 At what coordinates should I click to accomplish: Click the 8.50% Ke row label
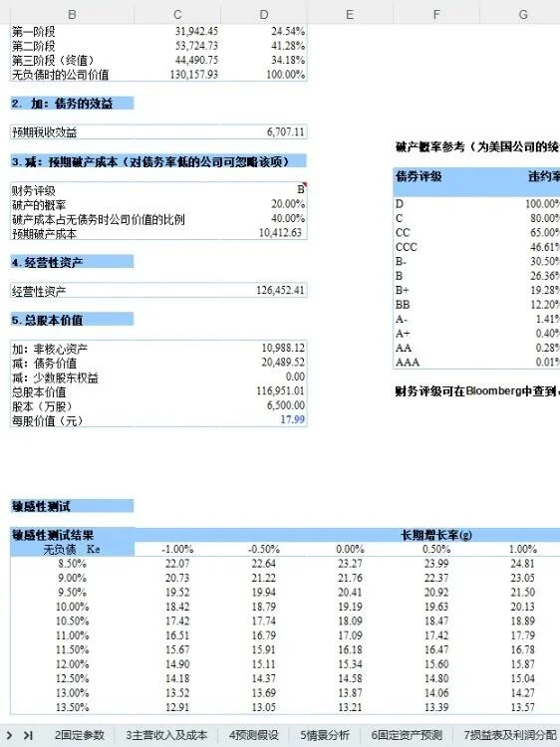click(x=72, y=564)
